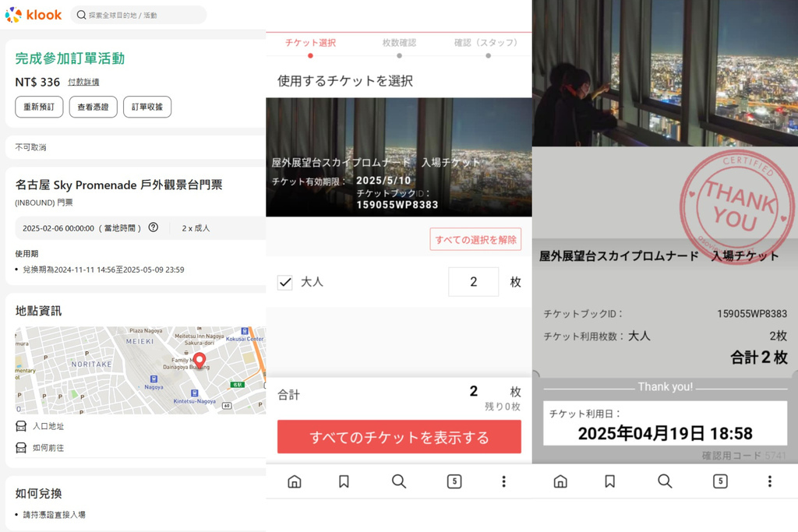Click the 查看憑證 button
Viewport: 798px width, 532px height.
(94, 107)
